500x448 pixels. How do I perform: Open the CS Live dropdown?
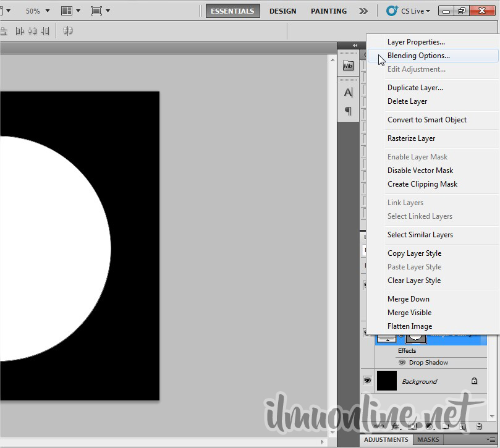408,11
